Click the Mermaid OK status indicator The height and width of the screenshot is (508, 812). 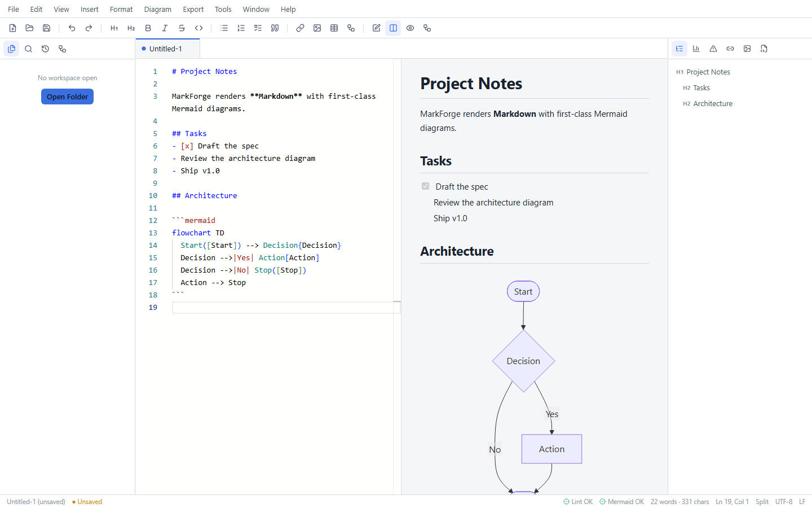pyautogui.click(x=621, y=502)
